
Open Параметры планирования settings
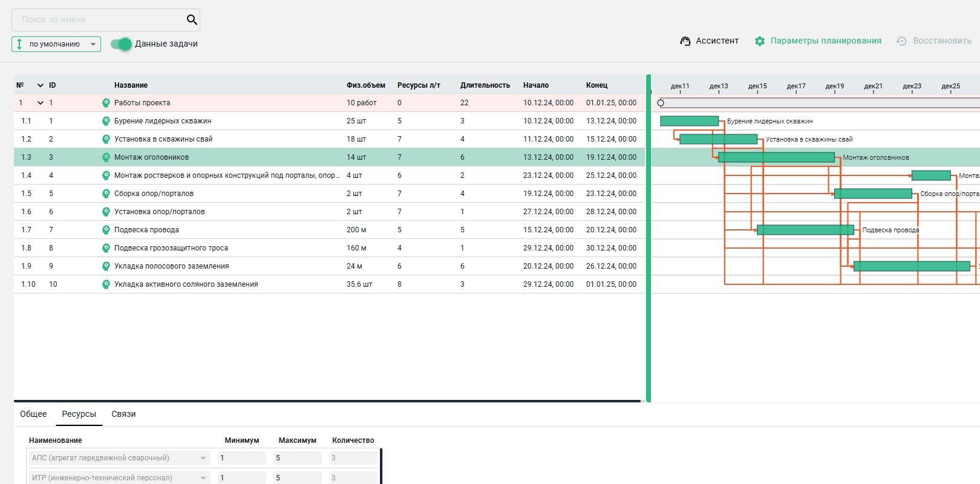tap(818, 41)
